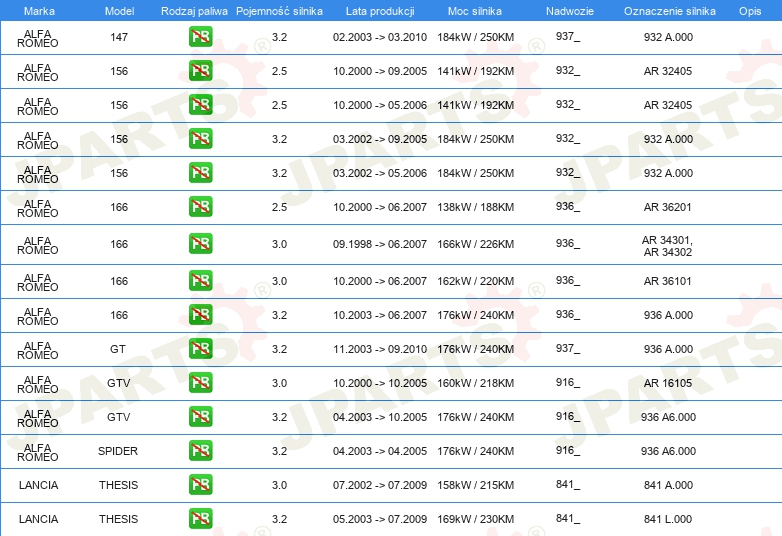Screen dimensions: 782x536
Task: Click the engine code '841 L.000'
Action: coord(668,519)
